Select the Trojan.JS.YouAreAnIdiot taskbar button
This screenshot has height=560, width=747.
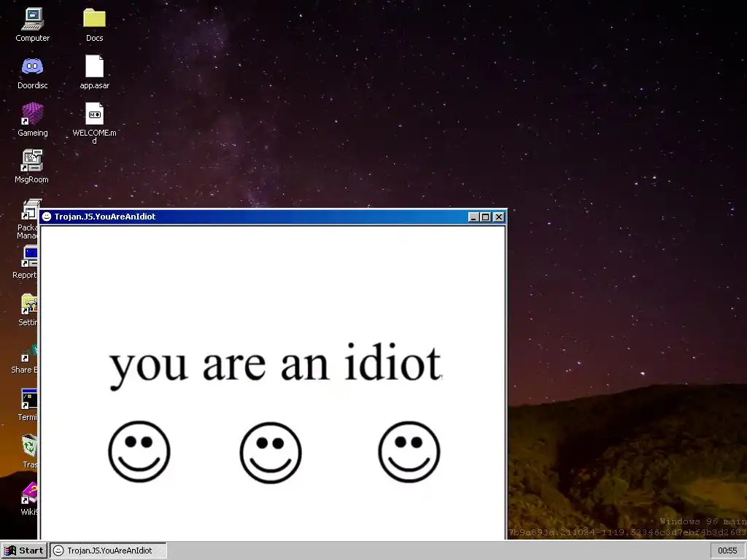point(109,551)
